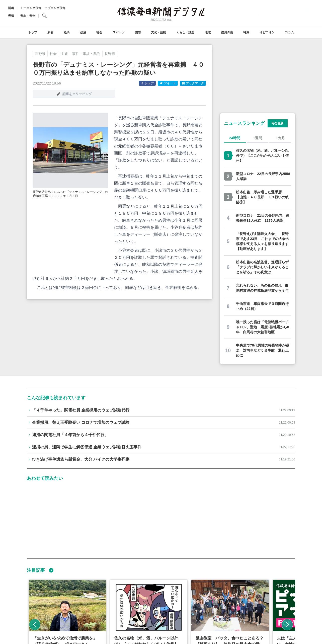Open ranking item 4 新型コロナ 21日
Viewport: 322px width, 644px height.
coord(258,218)
